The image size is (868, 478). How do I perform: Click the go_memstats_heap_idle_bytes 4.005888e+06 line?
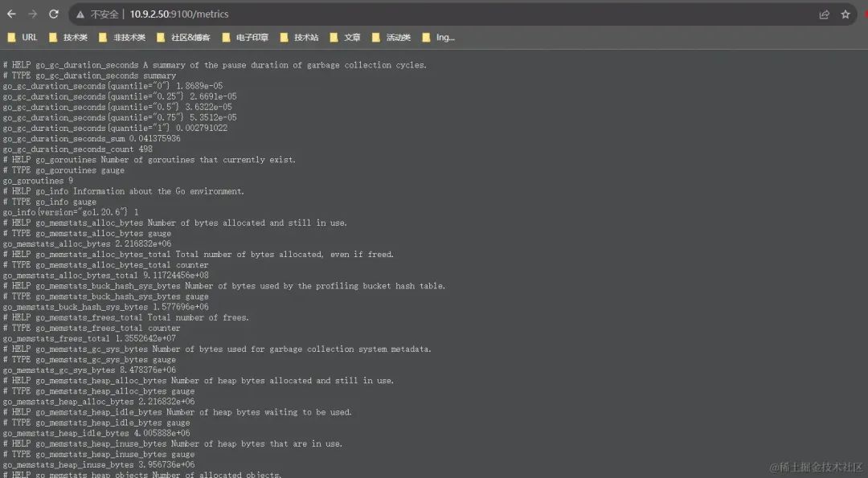96,433
